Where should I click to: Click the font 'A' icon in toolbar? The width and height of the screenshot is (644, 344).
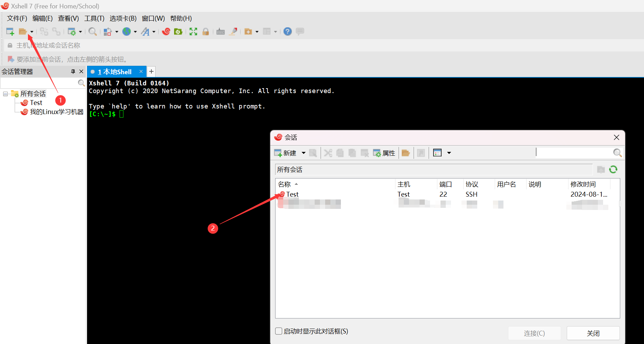coord(145,31)
